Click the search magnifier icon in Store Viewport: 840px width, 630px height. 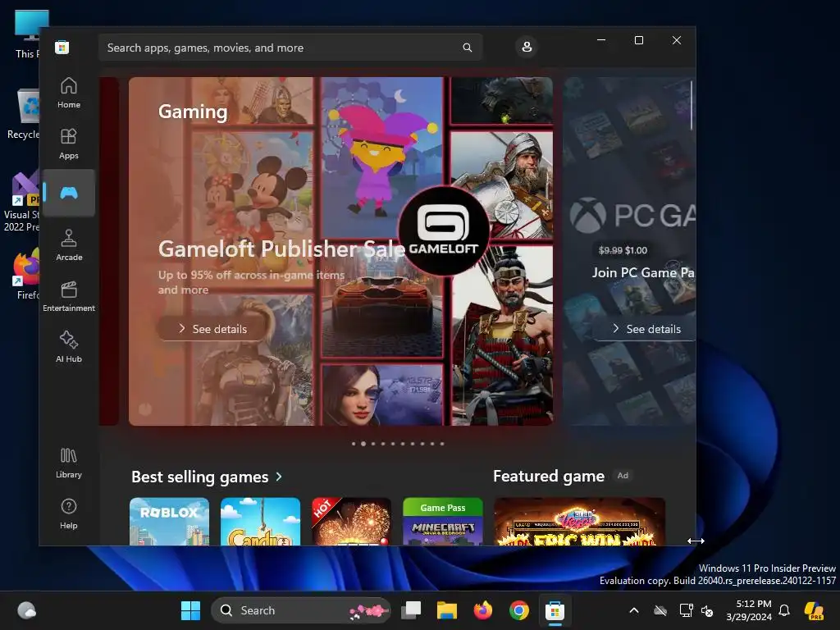467,48
